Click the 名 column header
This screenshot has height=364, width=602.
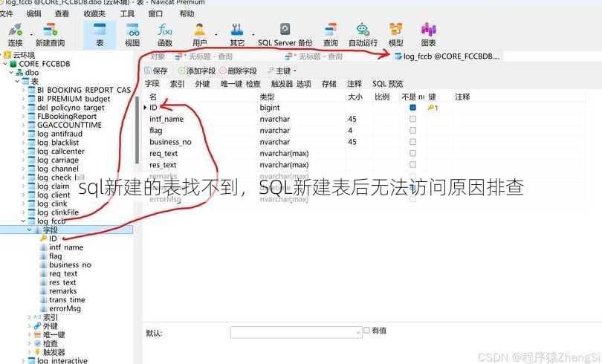pos(153,97)
